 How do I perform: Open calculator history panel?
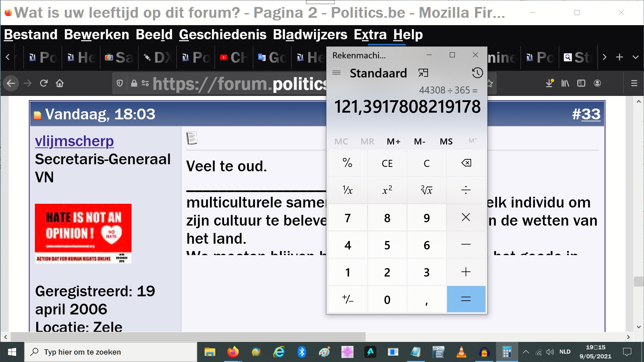(x=477, y=73)
